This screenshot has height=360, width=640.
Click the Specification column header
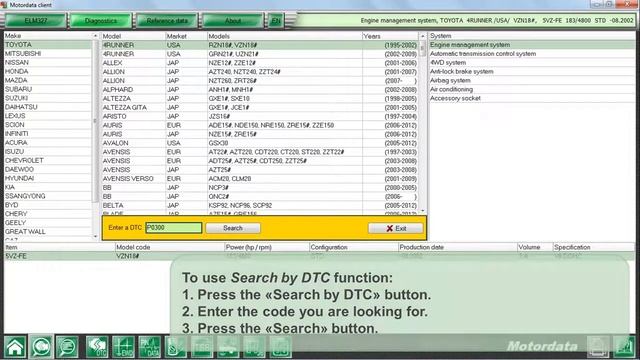tap(594, 247)
